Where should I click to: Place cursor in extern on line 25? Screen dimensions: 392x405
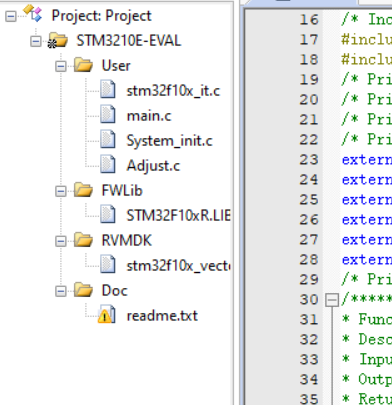click(x=367, y=199)
